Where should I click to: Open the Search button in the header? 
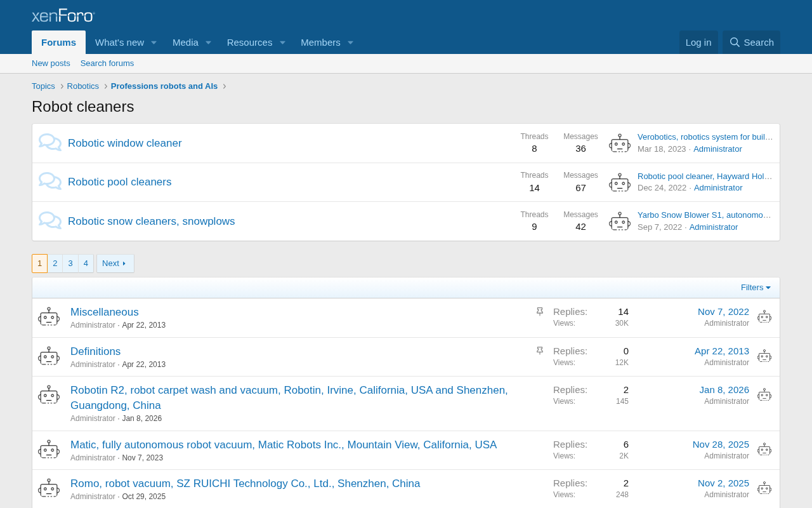pyautogui.click(x=752, y=43)
